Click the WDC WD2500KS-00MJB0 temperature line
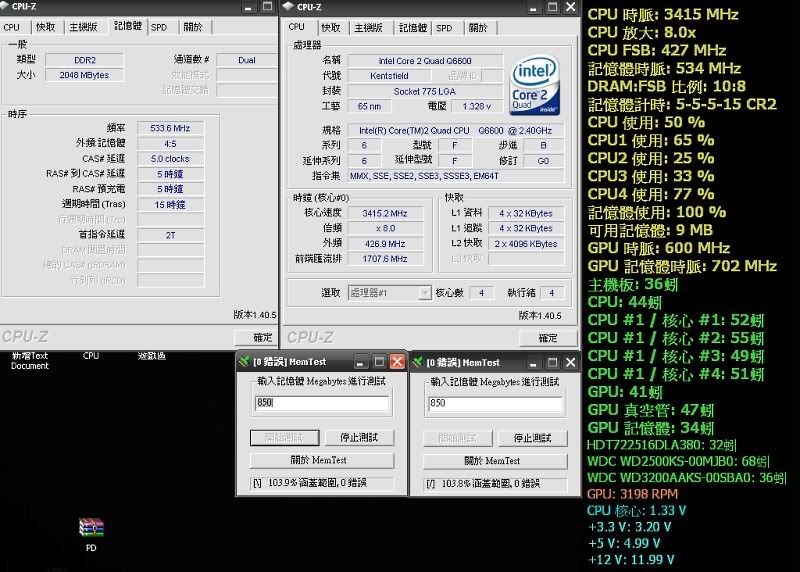This screenshot has height=572, width=800. click(679, 461)
